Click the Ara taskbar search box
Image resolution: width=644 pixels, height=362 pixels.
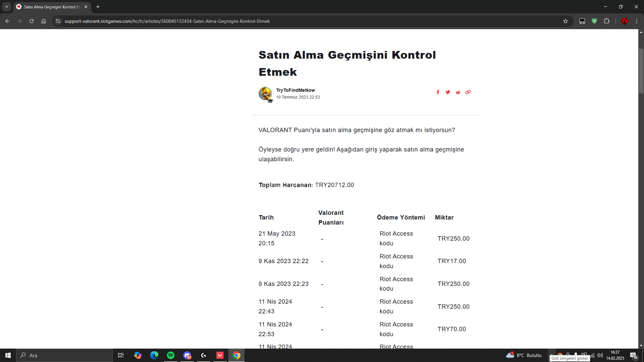click(x=64, y=355)
